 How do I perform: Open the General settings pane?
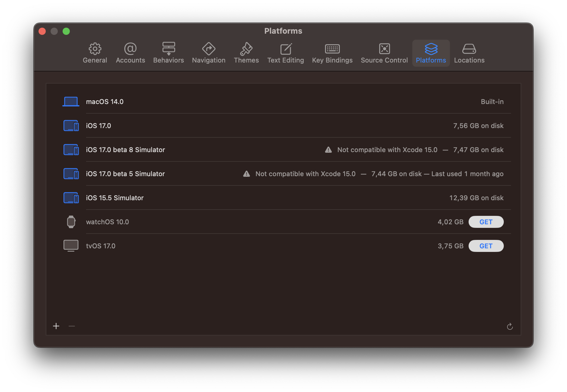pyautogui.click(x=95, y=53)
